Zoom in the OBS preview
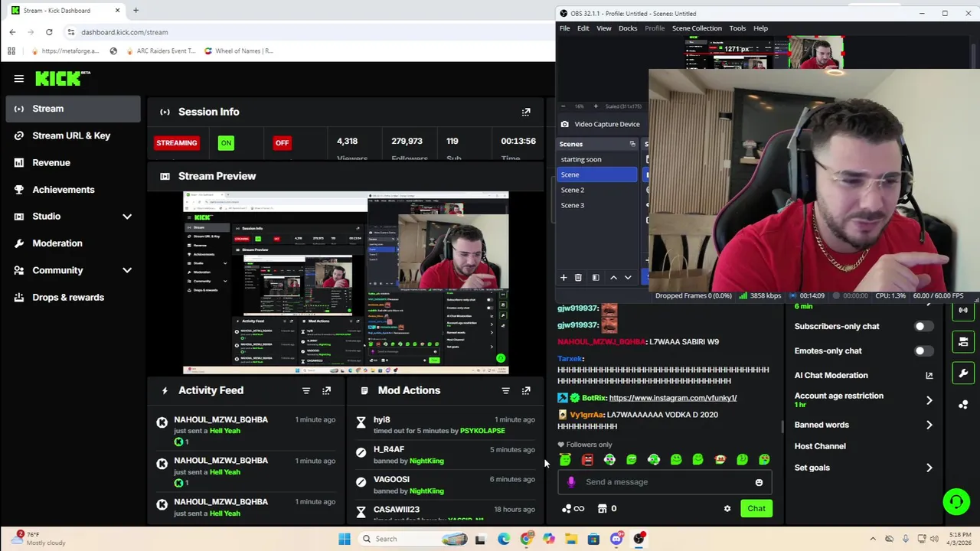This screenshot has height=551, width=980. pos(596,106)
